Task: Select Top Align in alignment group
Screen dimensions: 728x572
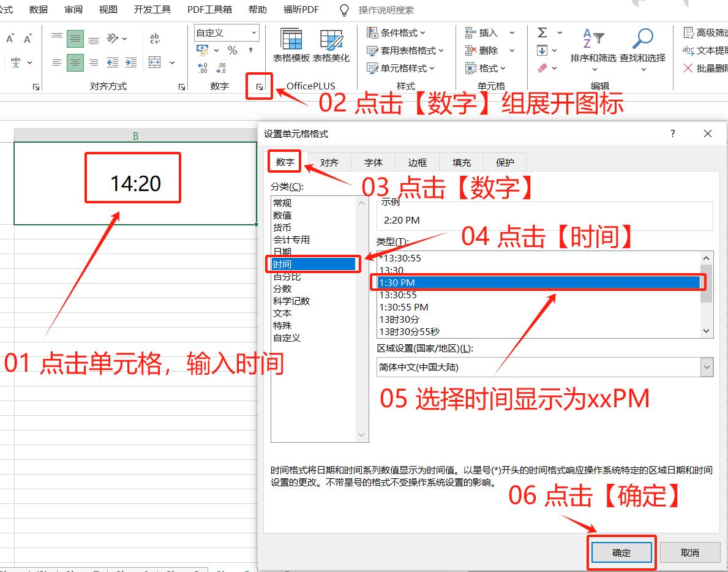Action: 57,39
